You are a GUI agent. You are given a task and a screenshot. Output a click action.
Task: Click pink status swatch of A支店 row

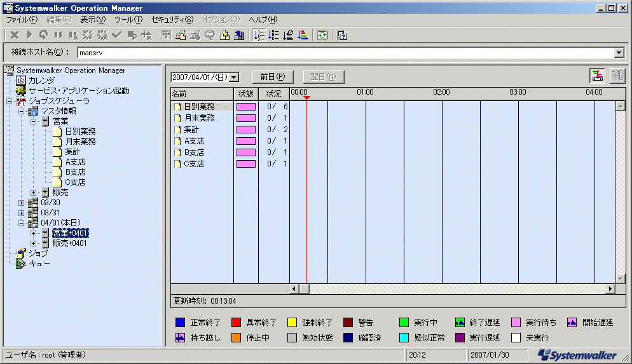246,141
